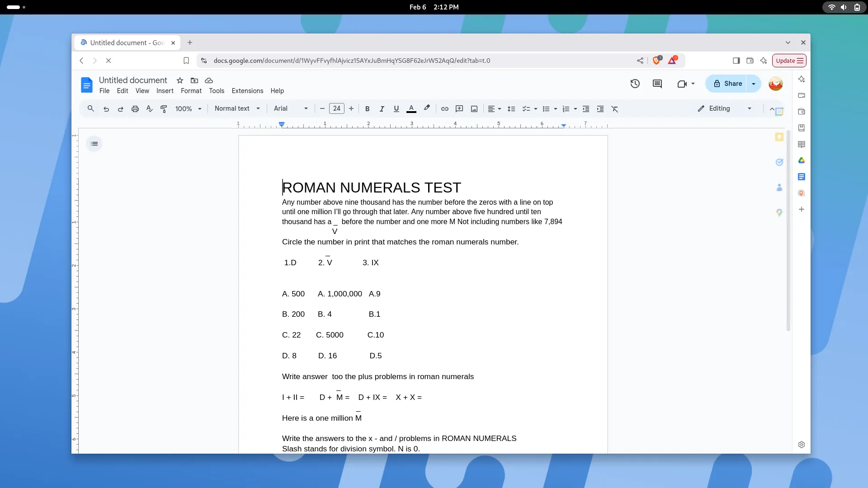Viewport: 868px width, 488px height.
Task: Open the Edit menu
Action: click(123, 91)
